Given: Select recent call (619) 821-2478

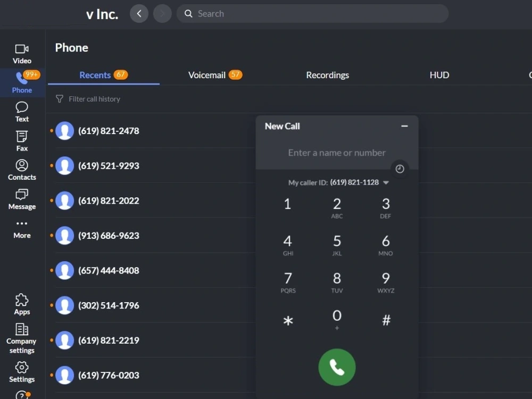Looking at the screenshot, I should pos(109,131).
